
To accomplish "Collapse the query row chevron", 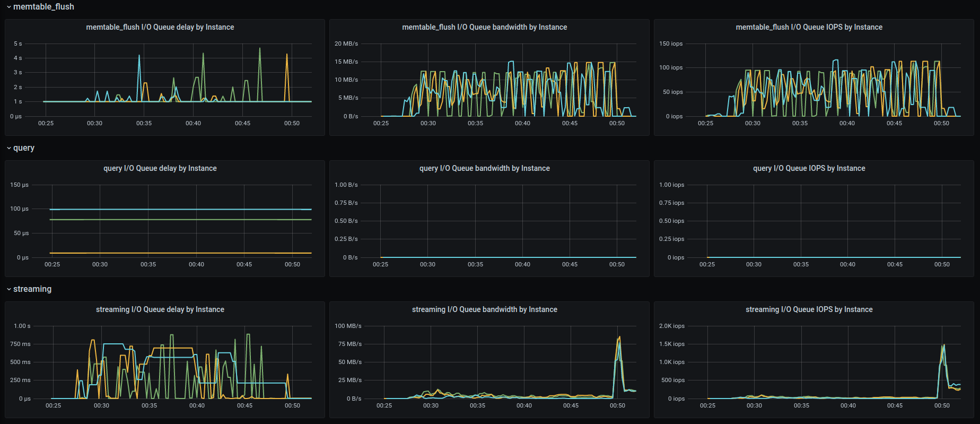I will point(9,148).
